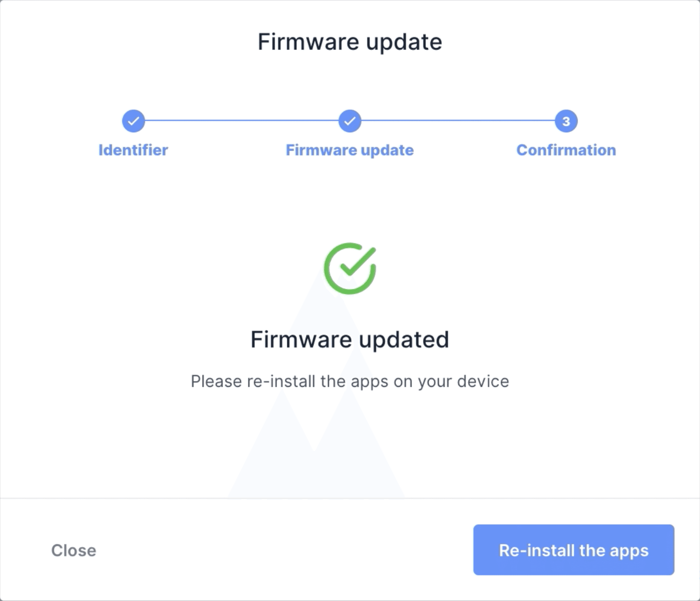Click the word "device" in the message
Viewport: 700px width, 601px height.
tap(483, 381)
